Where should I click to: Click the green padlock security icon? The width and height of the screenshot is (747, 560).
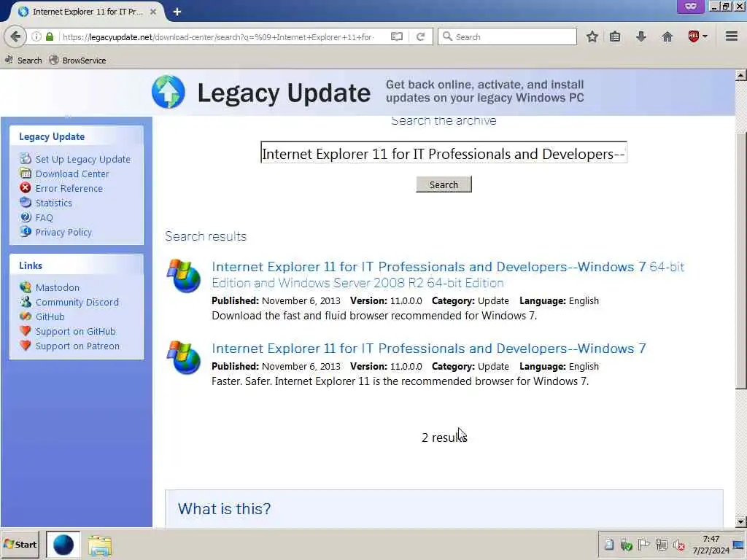[50, 36]
